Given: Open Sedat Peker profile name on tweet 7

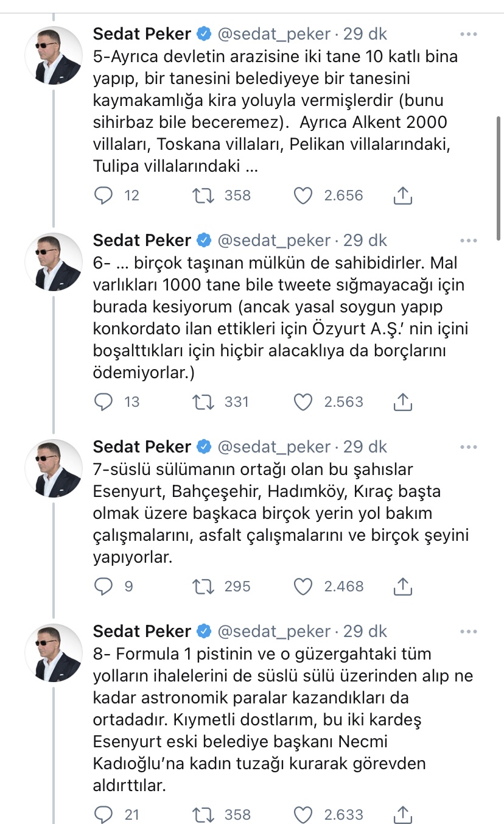Looking at the screenshot, I should click(142, 447).
